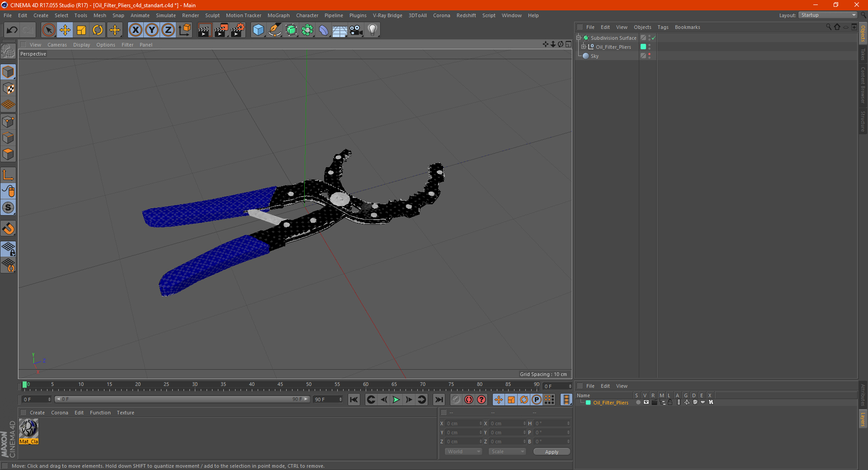
Task: Open World coordinate dropdown
Action: click(463, 451)
